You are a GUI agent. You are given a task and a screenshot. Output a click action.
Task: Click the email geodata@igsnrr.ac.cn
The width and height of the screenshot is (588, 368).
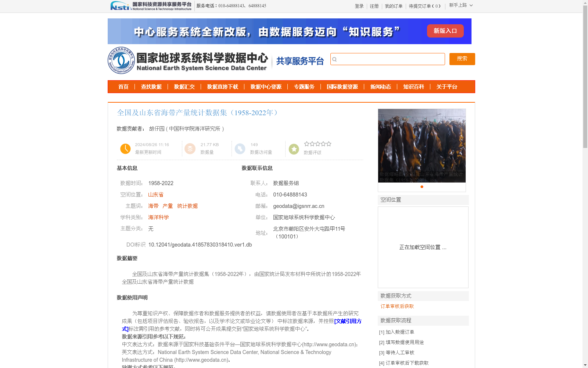299,206
